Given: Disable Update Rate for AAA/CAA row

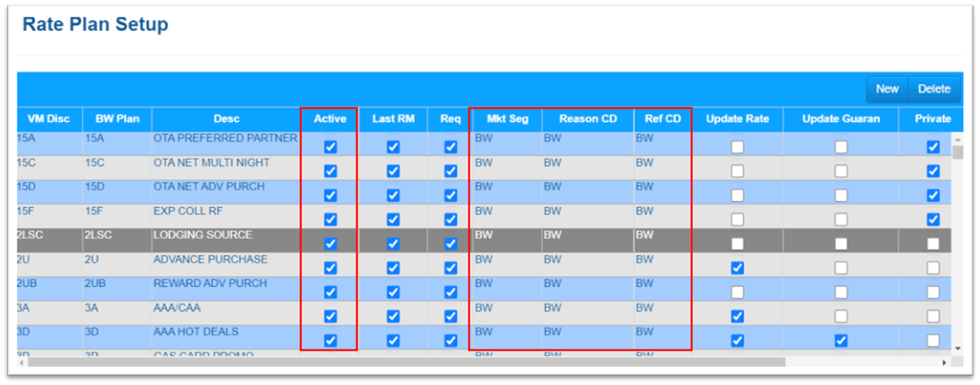Looking at the screenshot, I should click(x=737, y=316).
